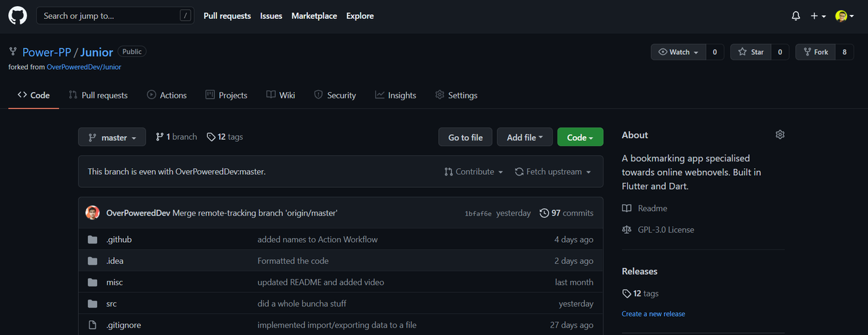Screen dimensions: 868x335
Task: Open commit updated README and added video
Action: (x=321, y=282)
